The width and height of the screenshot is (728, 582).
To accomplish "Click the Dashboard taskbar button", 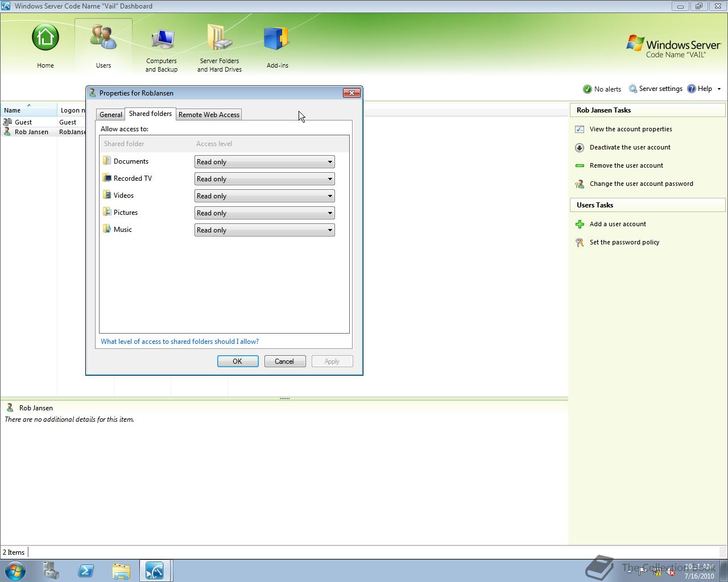I will pyautogui.click(x=155, y=571).
